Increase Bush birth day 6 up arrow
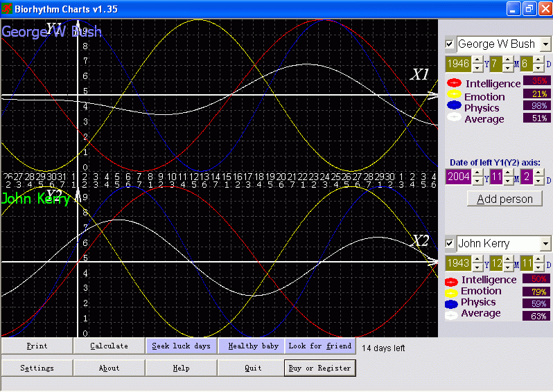The image size is (553, 392). [x=538, y=60]
